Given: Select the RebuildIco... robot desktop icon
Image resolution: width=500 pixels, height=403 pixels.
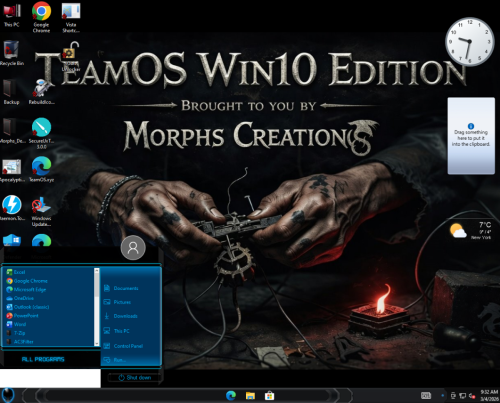Looking at the screenshot, I should [41, 92].
